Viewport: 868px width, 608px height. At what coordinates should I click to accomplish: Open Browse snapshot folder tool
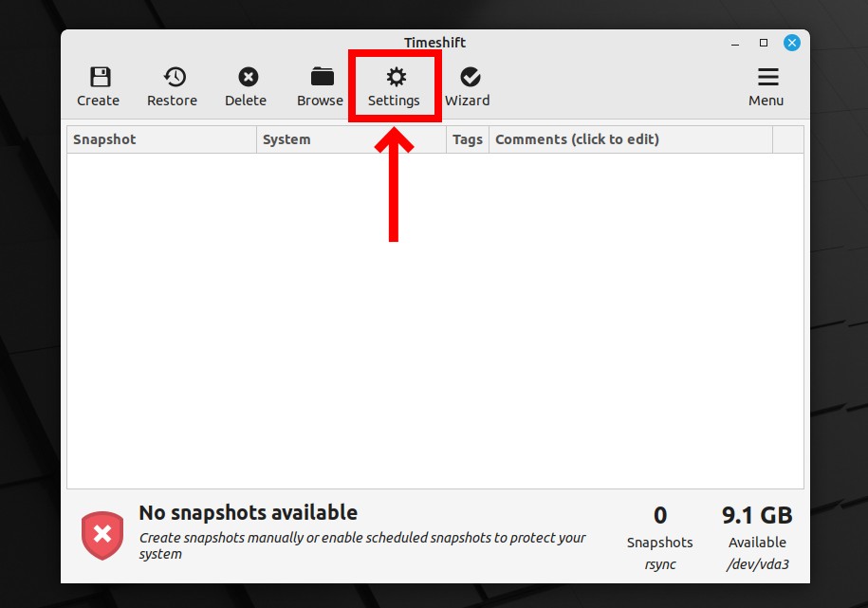323,77
